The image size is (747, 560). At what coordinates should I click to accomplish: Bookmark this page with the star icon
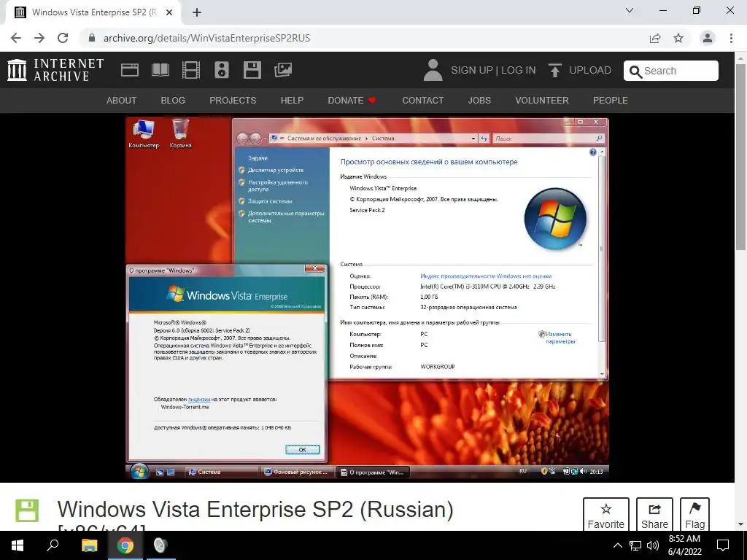click(678, 38)
